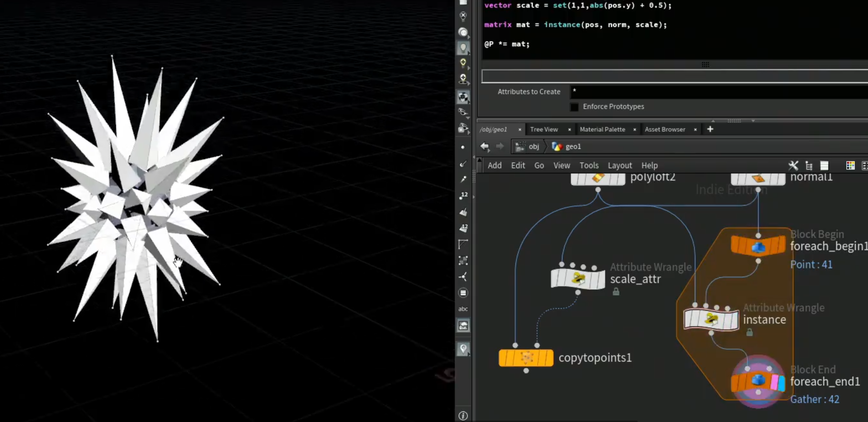This screenshot has height=422, width=868.
Task: Toggle UV/axis handle display icon
Action: (463, 277)
